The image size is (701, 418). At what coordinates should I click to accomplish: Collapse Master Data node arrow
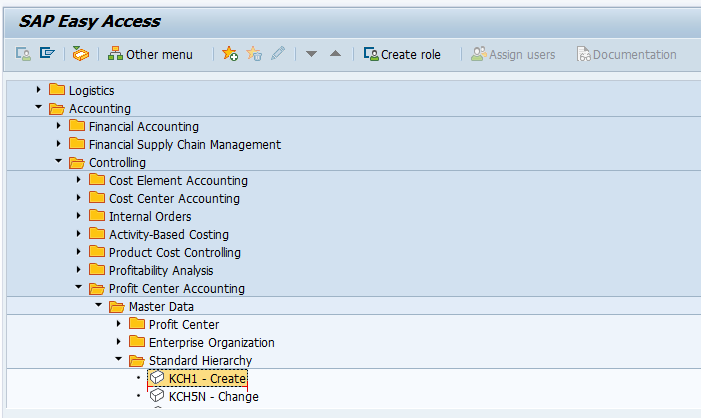pyautogui.click(x=99, y=305)
